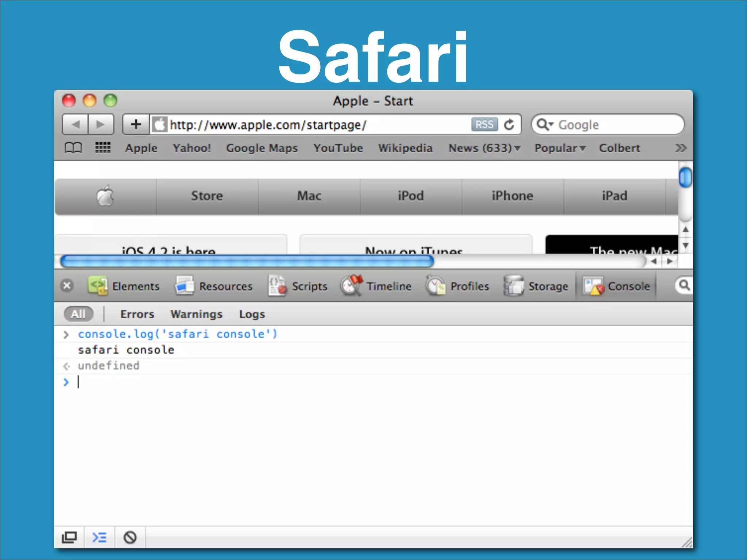Click the vertical scrollbar thumb

(x=685, y=178)
